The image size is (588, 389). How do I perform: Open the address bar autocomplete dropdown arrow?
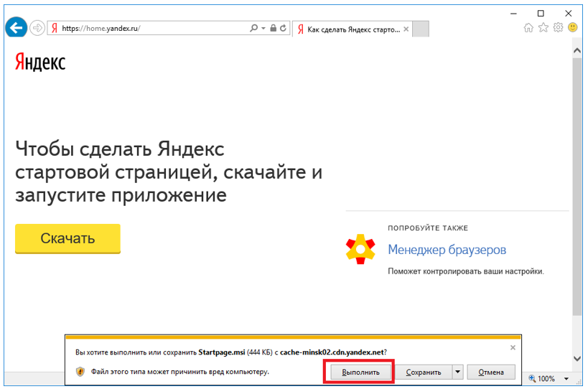click(263, 28)
